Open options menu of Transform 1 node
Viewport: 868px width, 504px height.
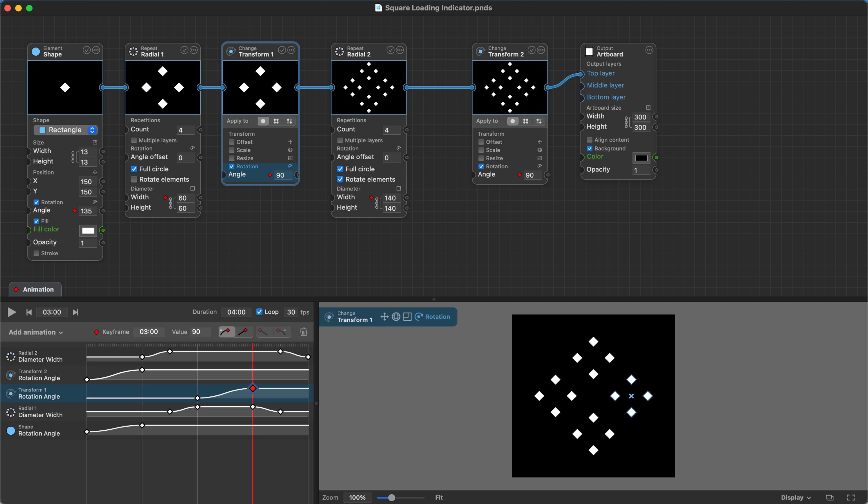click(291, 50)
